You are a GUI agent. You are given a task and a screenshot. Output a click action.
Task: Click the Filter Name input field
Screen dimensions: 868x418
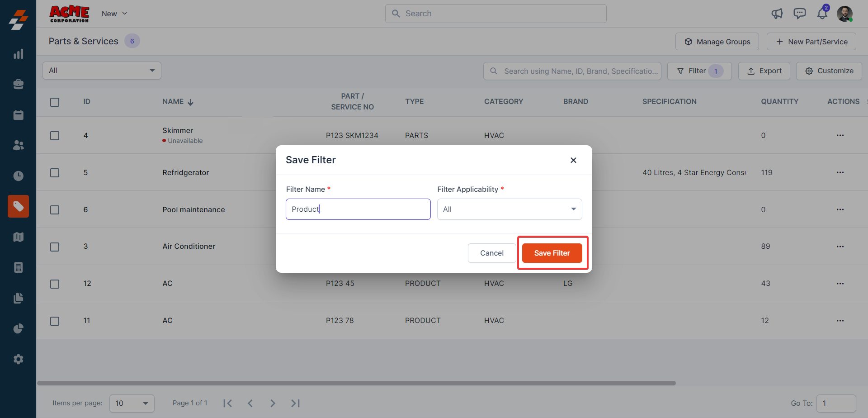click(358, 209)
